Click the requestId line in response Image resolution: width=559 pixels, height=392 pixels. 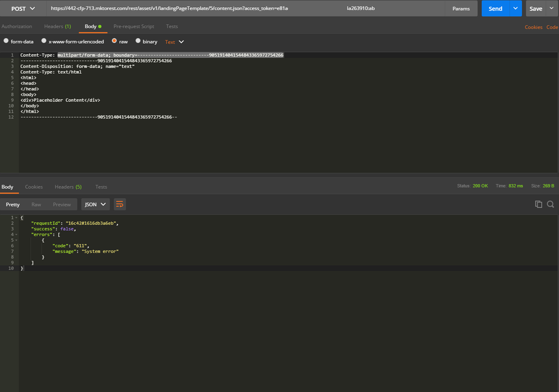(75, 223)
